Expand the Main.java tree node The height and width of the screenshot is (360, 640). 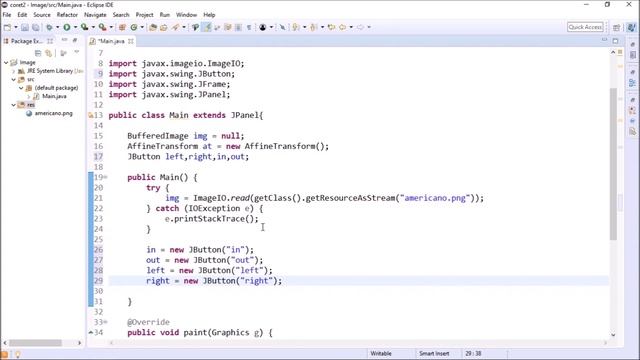[x=29, y=96]
